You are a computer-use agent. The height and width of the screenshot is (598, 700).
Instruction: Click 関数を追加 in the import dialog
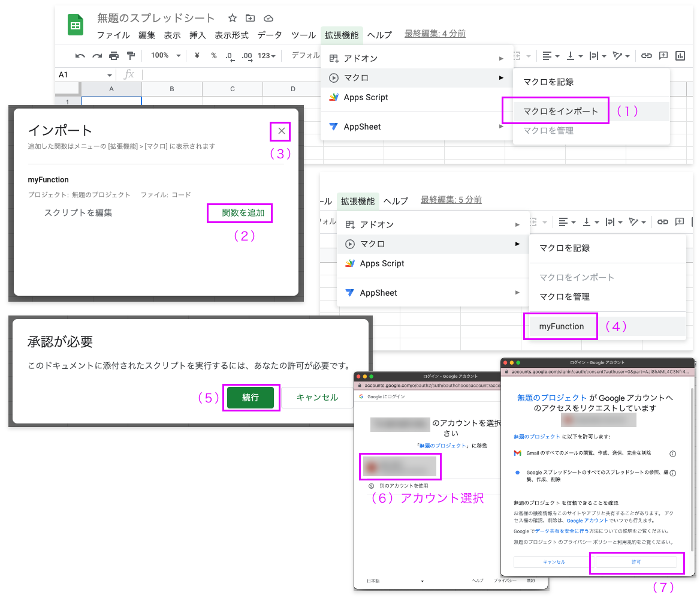[239, 213]
